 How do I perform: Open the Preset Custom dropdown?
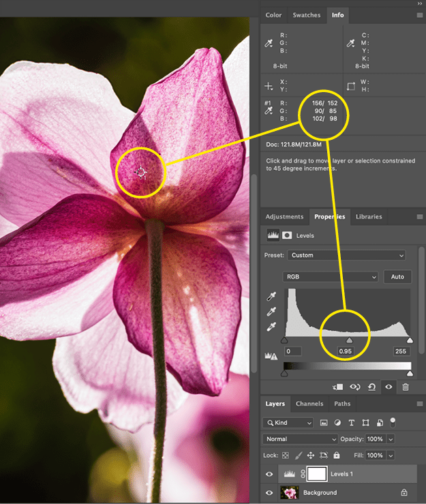coord(346,255)
